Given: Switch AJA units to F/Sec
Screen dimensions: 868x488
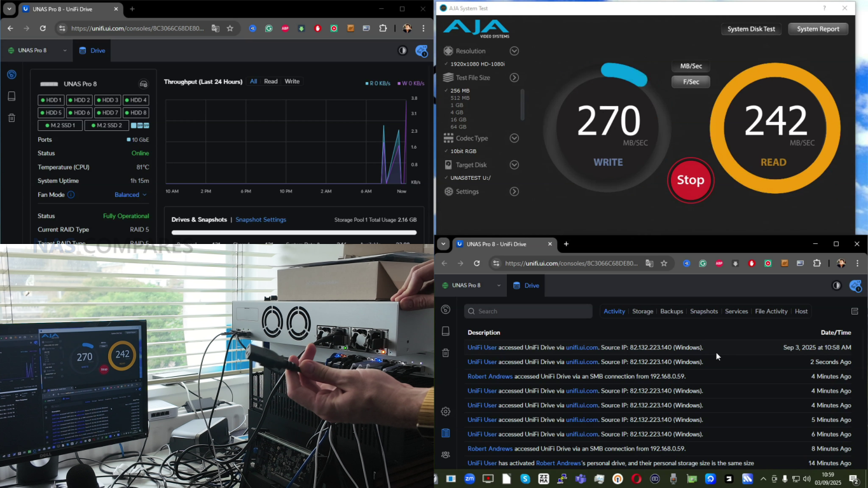Looking at the screenshot, I should pos(691,81).
